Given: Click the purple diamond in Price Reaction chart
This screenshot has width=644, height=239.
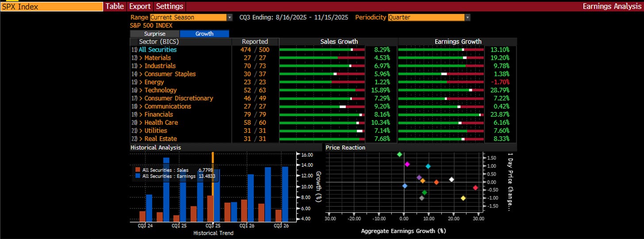Looking at the screenshot, I should pyautogui.click(x=419, y=177).
